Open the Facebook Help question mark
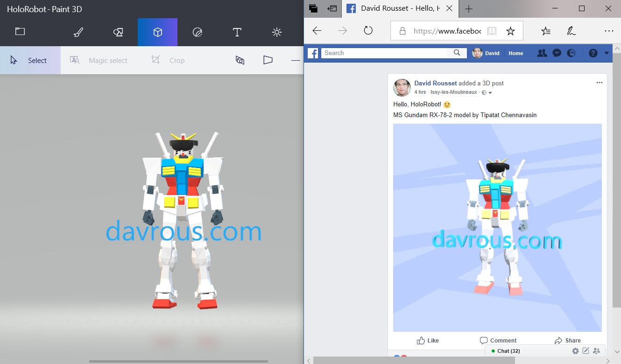Viewport: 621px width, 364px height. point(593,53)
